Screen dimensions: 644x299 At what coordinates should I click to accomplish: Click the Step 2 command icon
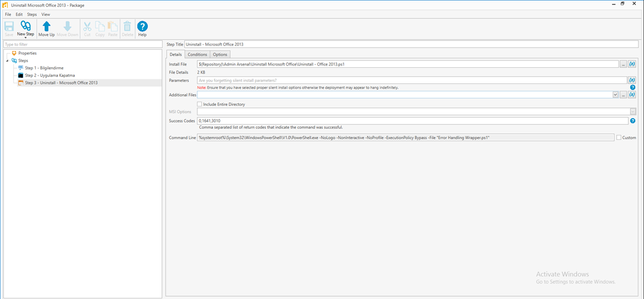point(21,75)
